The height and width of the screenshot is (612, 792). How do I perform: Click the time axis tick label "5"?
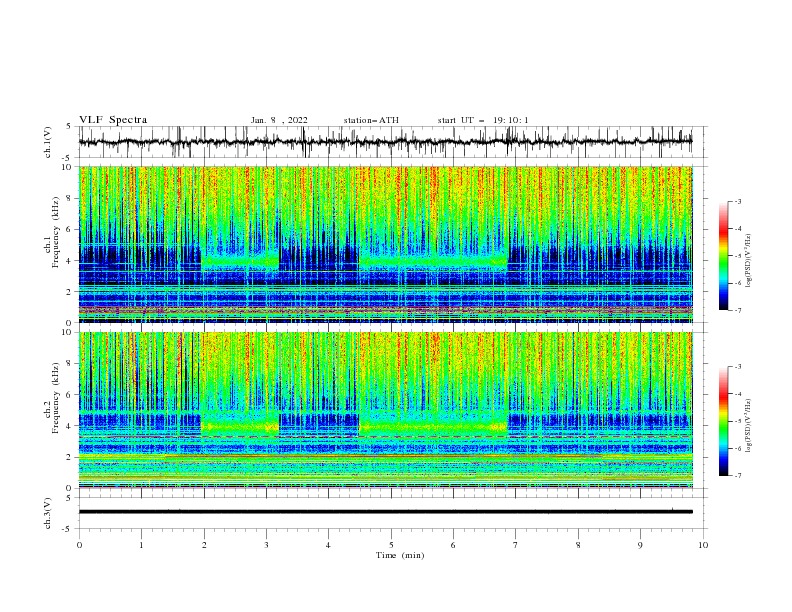[x=391, y=545]
